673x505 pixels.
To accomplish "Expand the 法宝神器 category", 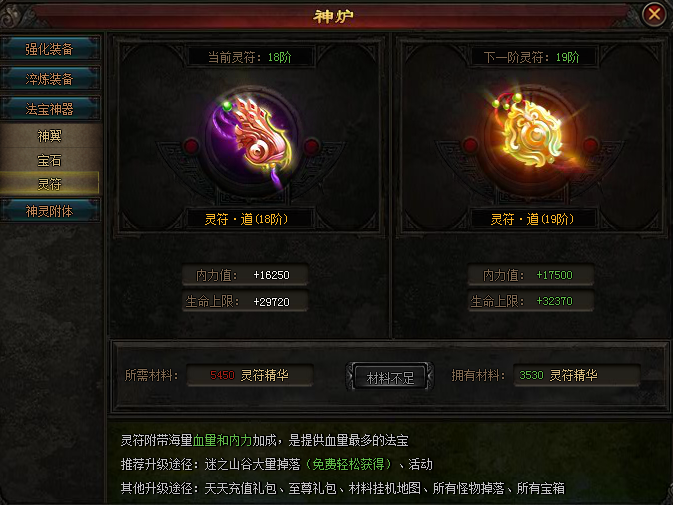I will click(x=50, y=109).
